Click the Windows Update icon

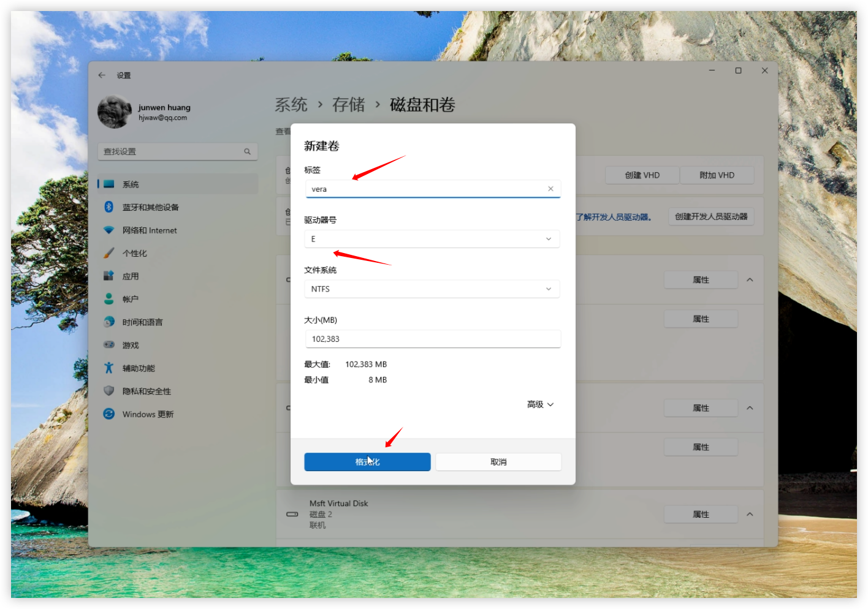(x=109, y=414)
